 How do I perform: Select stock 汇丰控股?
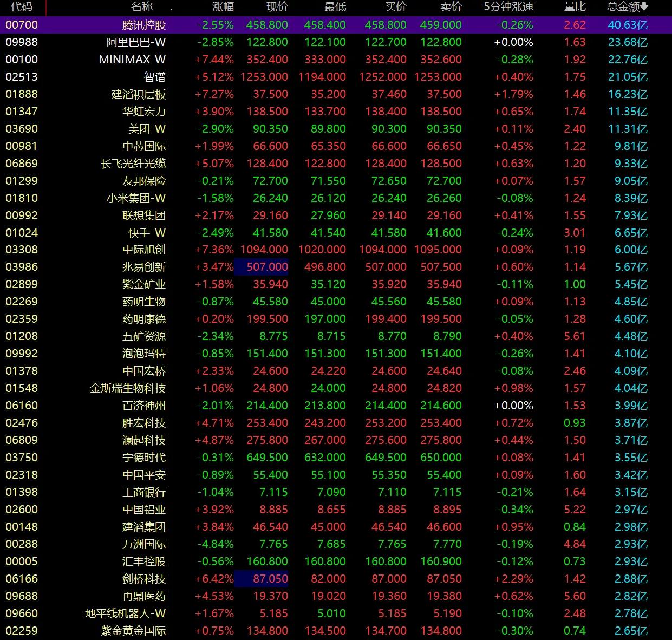144,561
